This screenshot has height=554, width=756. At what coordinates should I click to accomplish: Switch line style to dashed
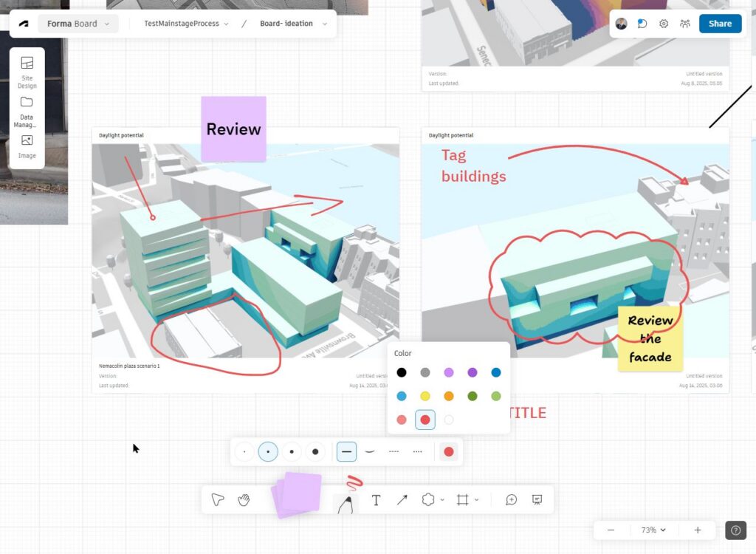point(394,451)
